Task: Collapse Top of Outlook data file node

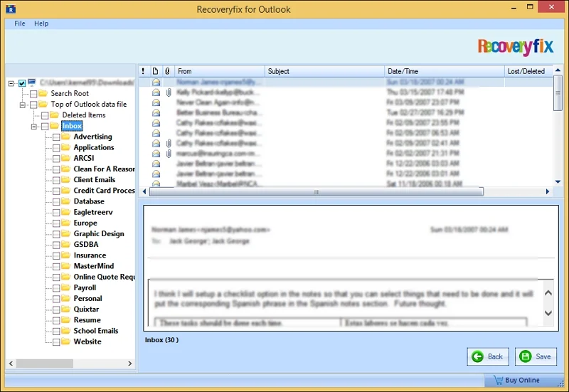Action: [23, 105]
